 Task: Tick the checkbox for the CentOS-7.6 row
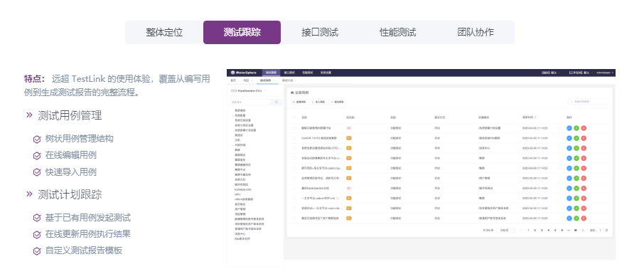tap(294, 138)
